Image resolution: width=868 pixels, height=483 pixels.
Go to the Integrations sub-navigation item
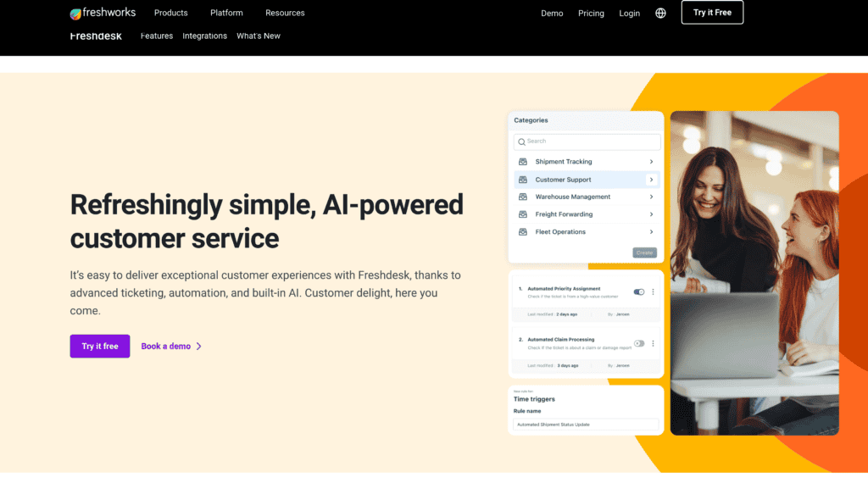pos(205,36)
